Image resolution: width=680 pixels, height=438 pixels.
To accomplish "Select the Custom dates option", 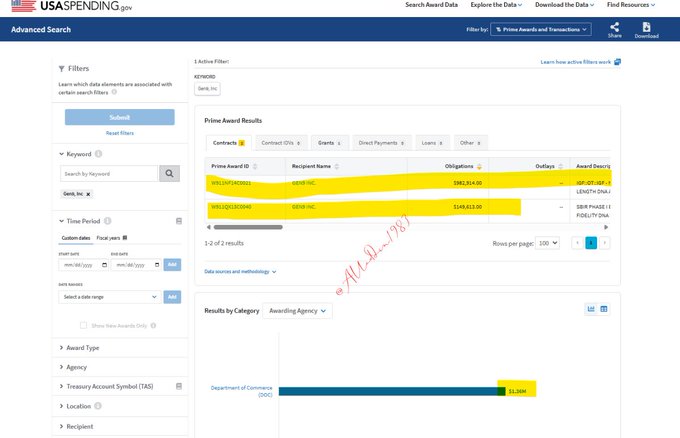I will click(x=76, y=237).
